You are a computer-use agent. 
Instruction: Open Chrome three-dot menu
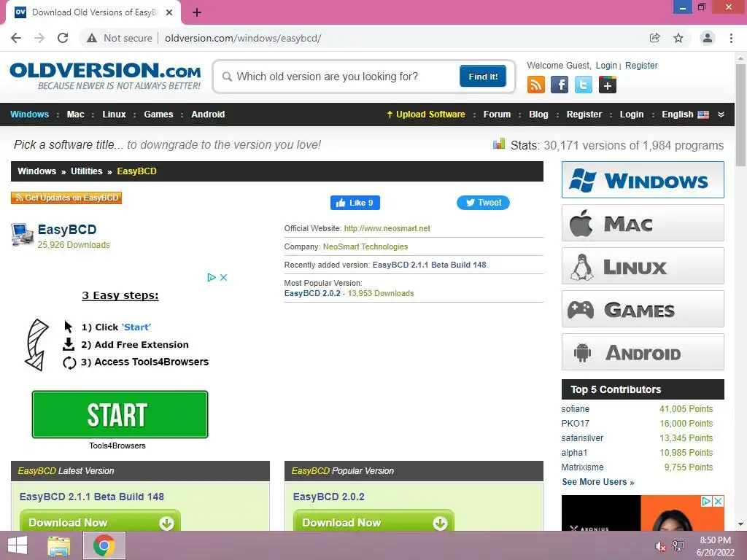pyautogui.click(x=731, y=38)
